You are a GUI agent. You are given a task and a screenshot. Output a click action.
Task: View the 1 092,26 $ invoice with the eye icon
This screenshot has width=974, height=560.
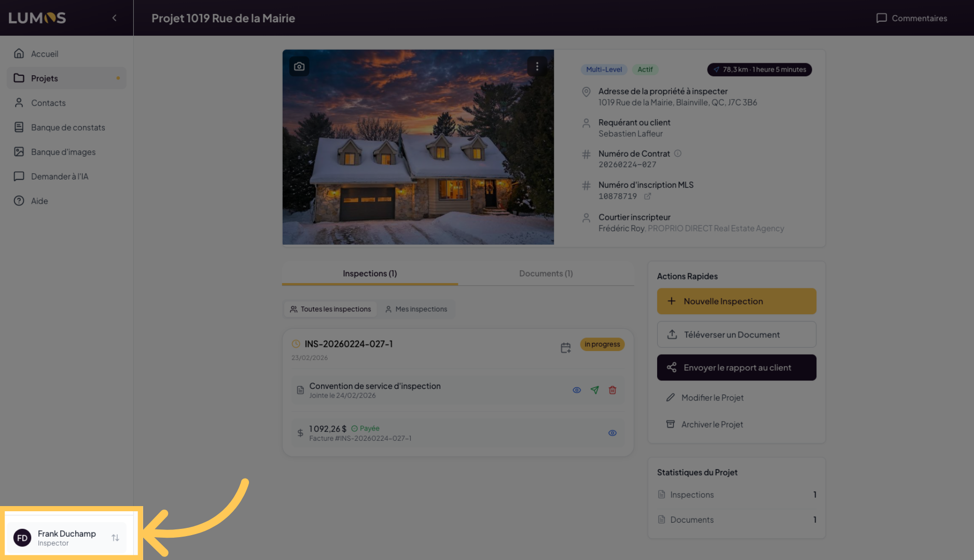(613, 433)
